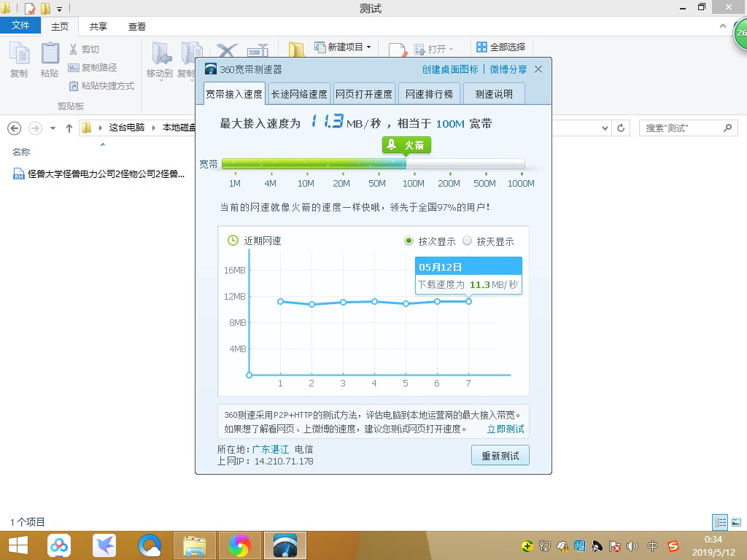Select Cut (剪切) in the ribbon

(x=85, y=49)
